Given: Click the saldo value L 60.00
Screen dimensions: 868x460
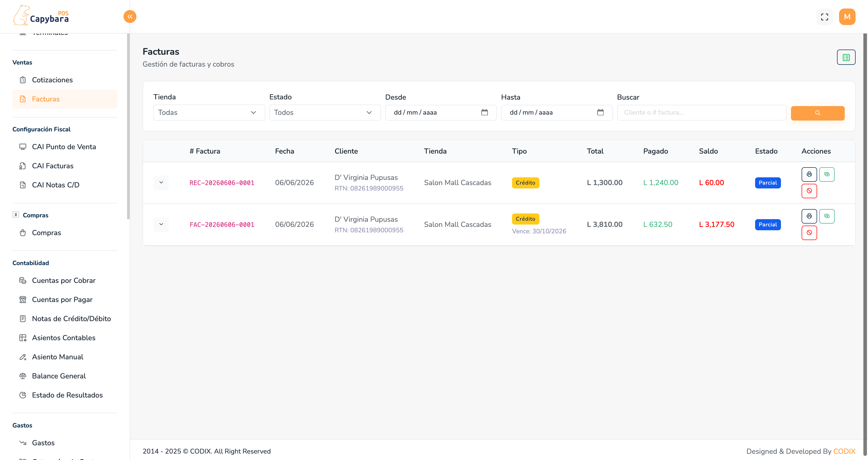Looking at the screenshot, I should pos(711,183).
